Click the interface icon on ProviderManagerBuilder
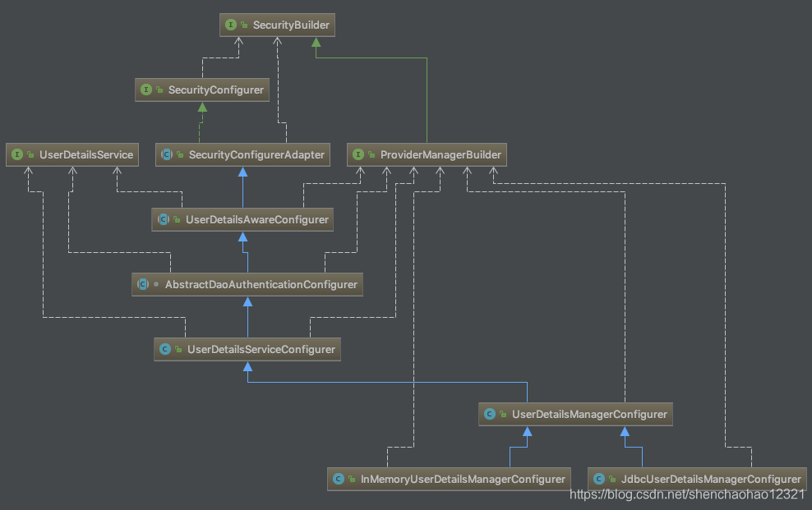 click(x=358, y=154)
